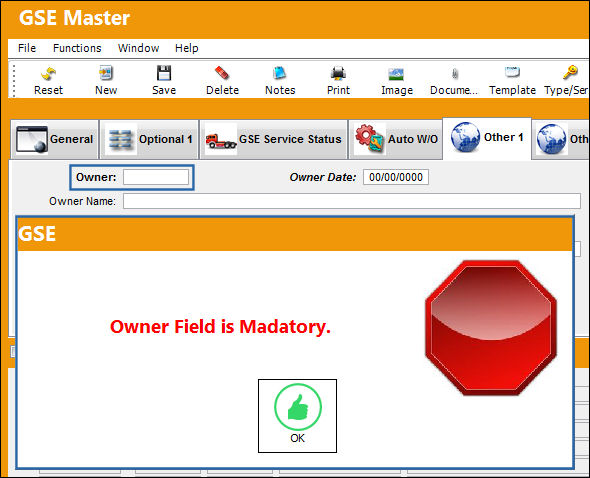Screen dimensions: 590x478
Task: Switch to the Auto W/O tab
Action: pyautogui.click(x=395, y=140)
